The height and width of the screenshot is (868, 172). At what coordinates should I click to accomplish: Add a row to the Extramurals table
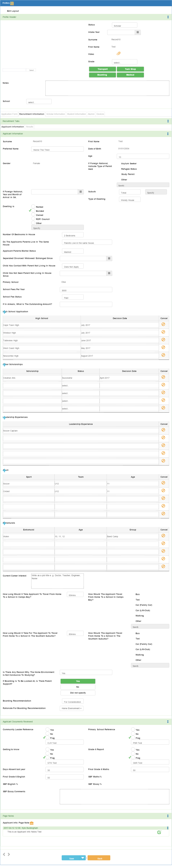point(4,523)
